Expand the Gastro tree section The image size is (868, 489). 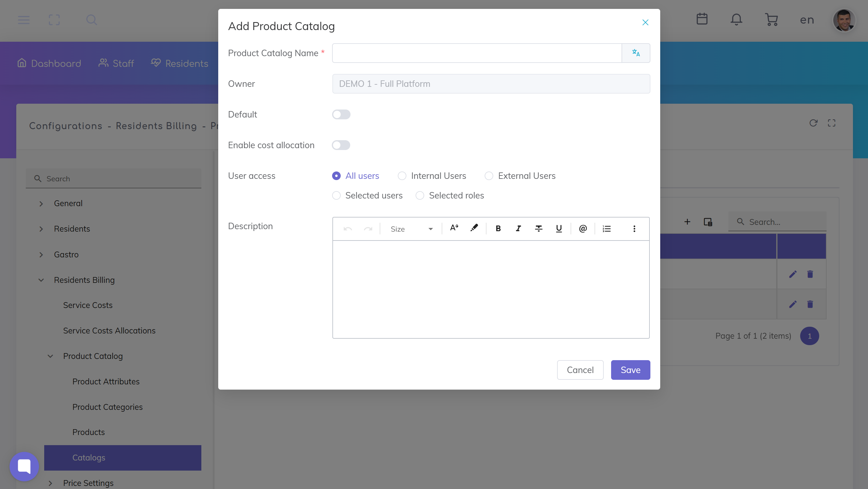pyautogui.click(x=41, y=255)
